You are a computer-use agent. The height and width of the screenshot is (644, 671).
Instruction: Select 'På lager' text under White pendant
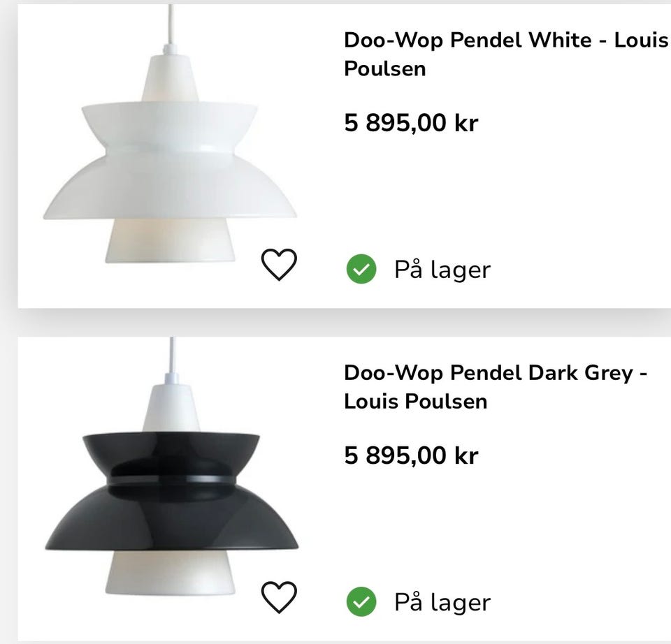(442, 270)
